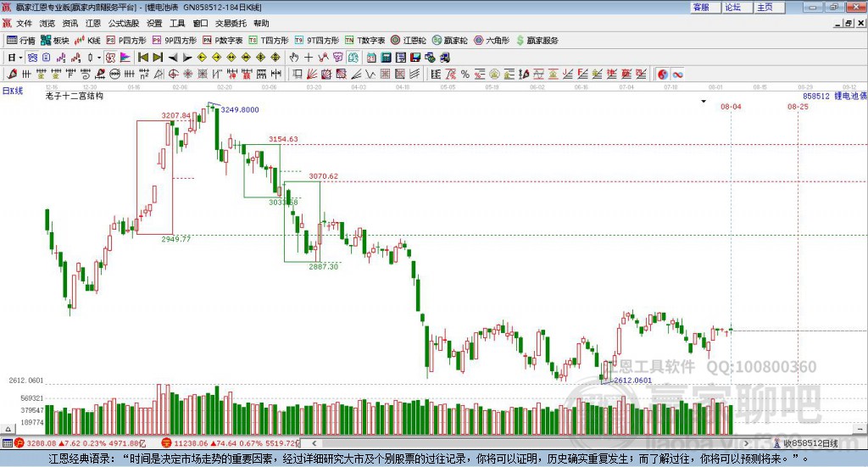868x467 pixels.
Task: Open 9P四方形 tool
Action: coord(175,41)
